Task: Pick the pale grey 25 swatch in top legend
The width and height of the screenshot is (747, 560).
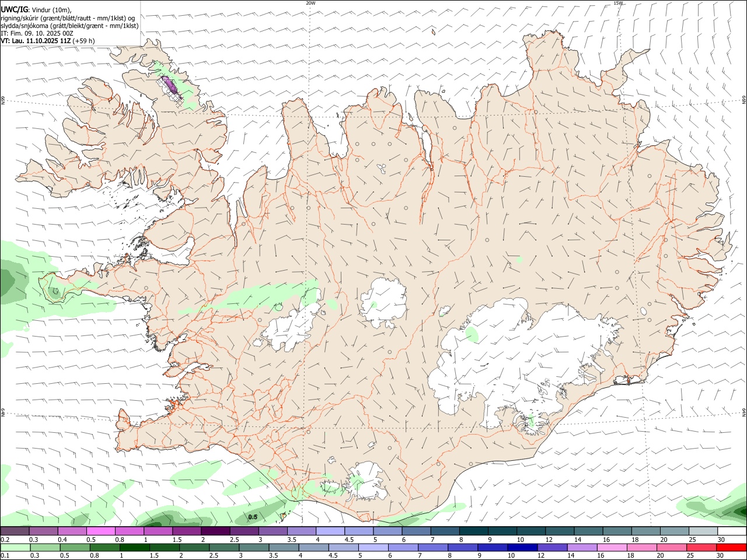Action: (703, 531)
